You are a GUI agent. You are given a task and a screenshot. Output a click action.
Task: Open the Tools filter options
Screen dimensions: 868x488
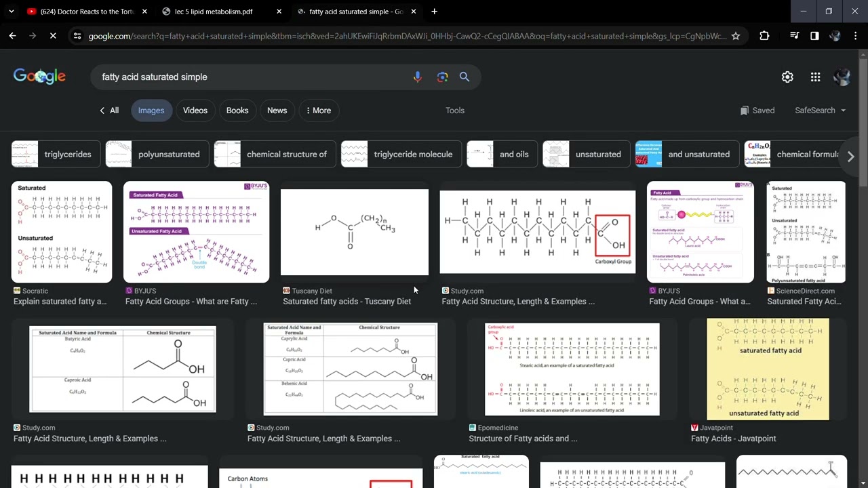pyautogui.click(x=455, y=110)
